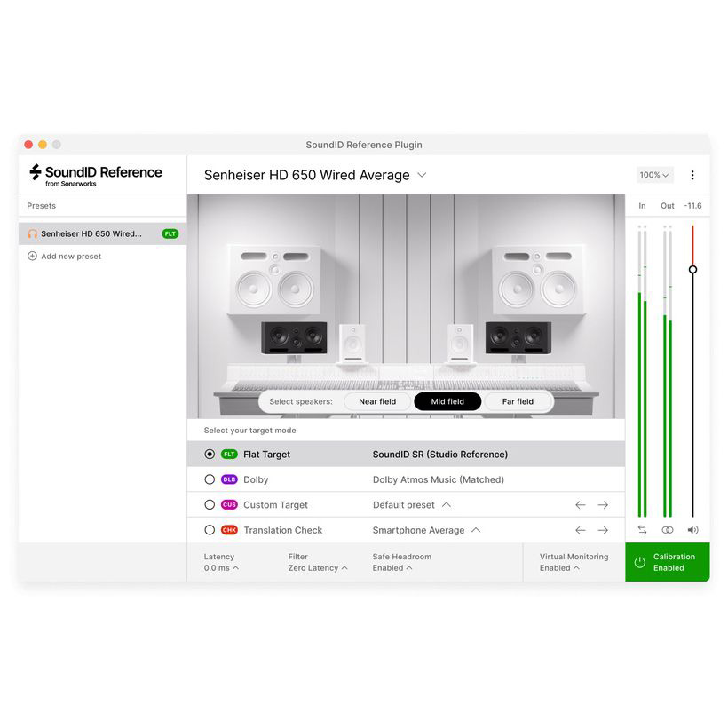This screenshot has width=728, height=728.
Task: Click the Out level meter
Action: click(668, 371)
